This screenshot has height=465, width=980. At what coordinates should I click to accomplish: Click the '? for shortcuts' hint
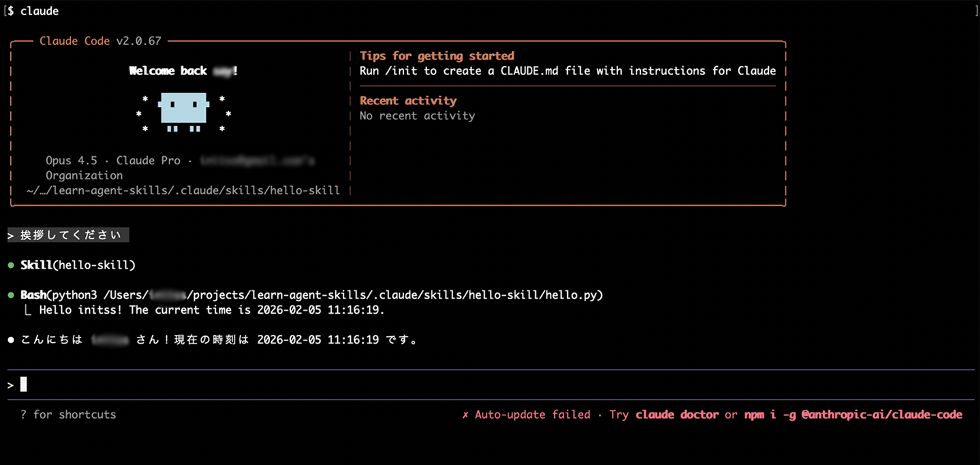[68, 415]
